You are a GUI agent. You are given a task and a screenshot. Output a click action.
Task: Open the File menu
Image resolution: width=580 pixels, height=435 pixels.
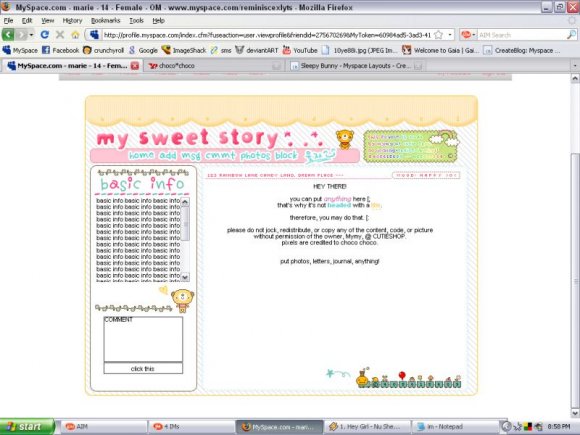[8, 20]
